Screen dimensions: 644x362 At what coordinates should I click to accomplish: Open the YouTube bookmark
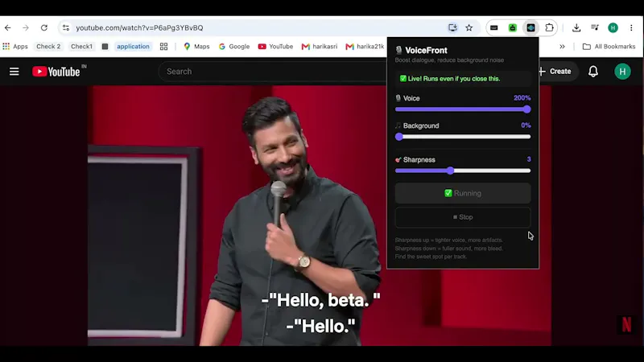[x=275, y=47]
